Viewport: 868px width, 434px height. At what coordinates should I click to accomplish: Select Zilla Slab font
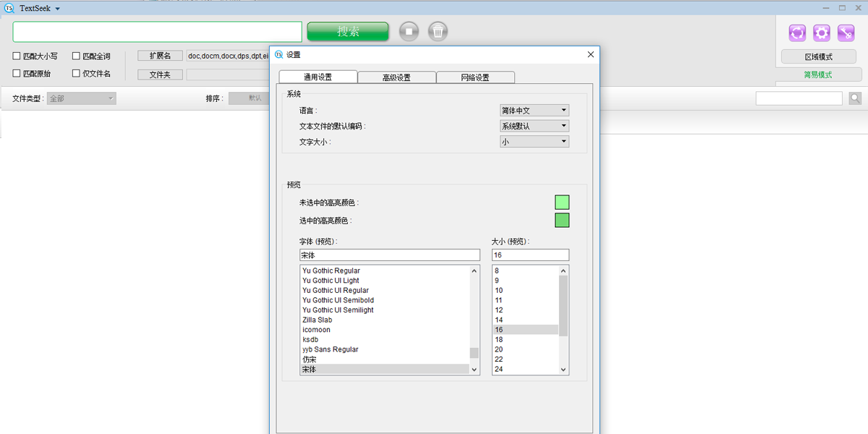coord(385,320)
